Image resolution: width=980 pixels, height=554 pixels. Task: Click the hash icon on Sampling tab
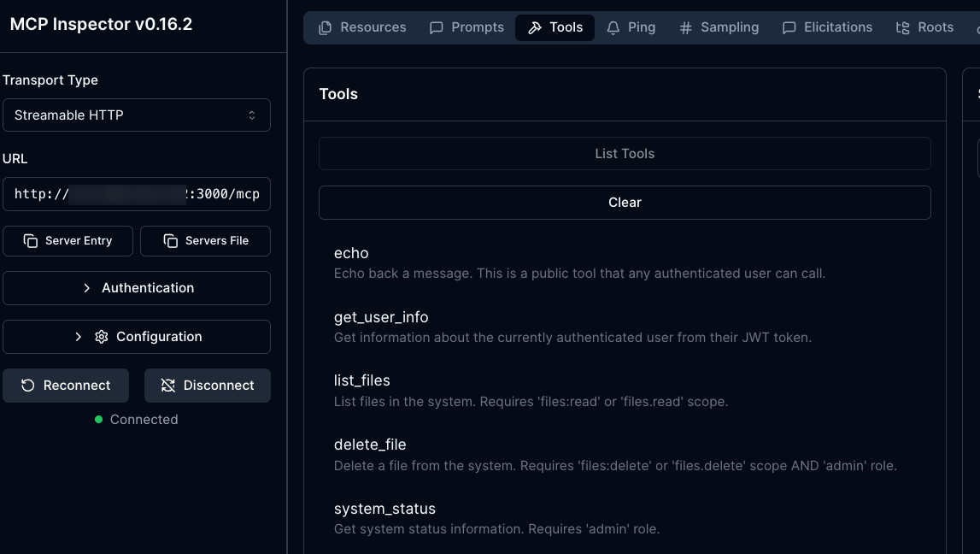685,28
